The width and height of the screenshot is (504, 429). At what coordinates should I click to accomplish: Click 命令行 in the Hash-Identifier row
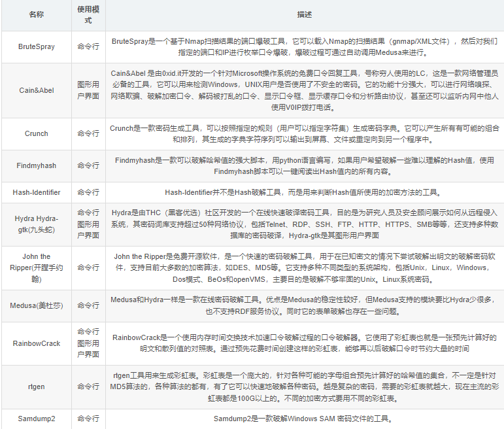(x=88, y=192)
